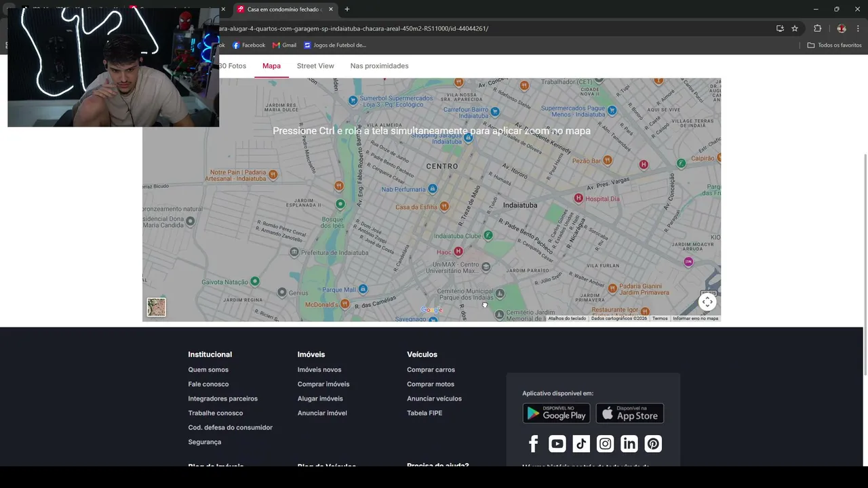This screenshot has width=868, height=488.
Task: Click the page vertical scrollbar
Action: (x=865, y=264)
